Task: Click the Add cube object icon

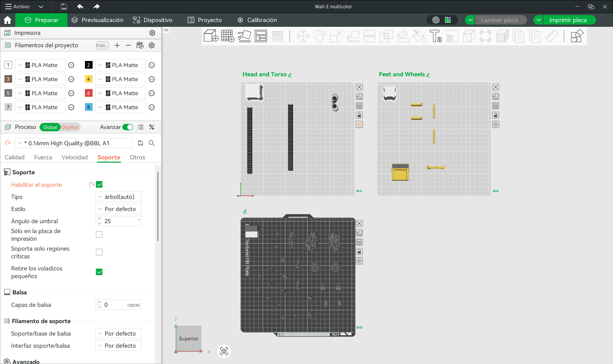Action: pyautogui.click(x=211, y=36)
